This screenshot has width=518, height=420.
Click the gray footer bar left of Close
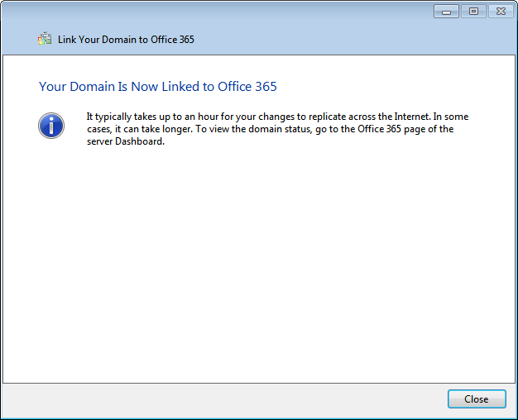pos(223,399)
